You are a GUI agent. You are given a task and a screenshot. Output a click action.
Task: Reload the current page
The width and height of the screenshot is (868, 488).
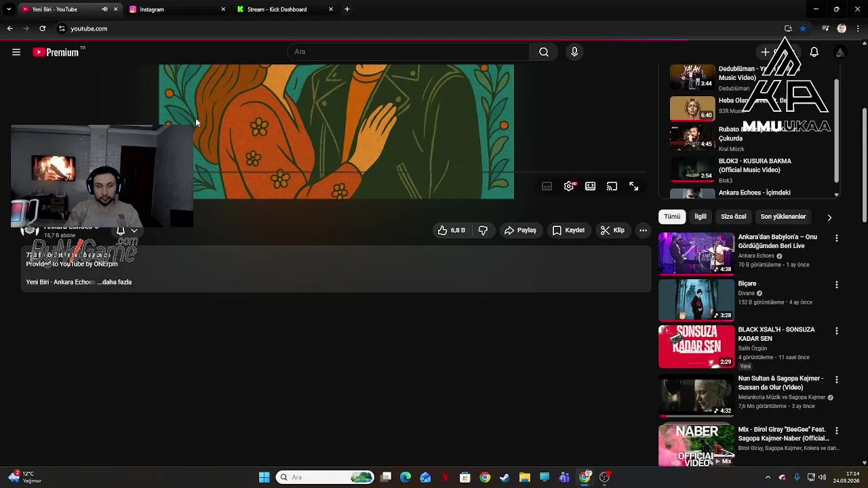tap(42, 28)
